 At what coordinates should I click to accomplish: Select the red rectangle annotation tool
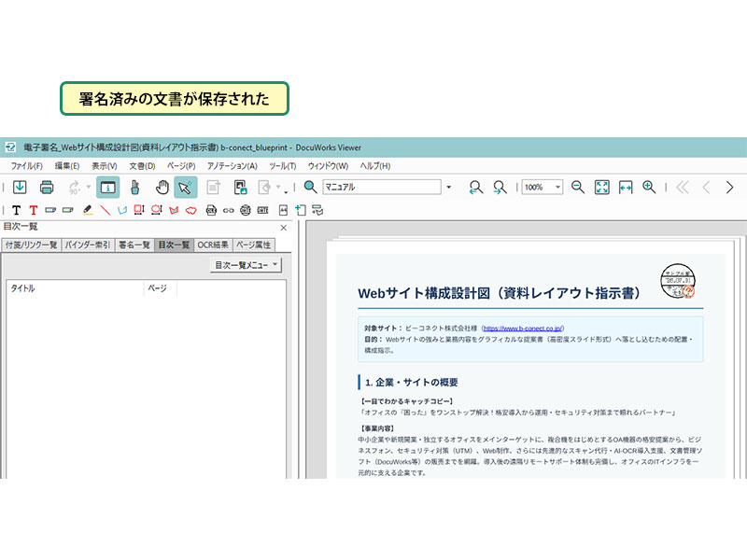[x=139, y=210]
